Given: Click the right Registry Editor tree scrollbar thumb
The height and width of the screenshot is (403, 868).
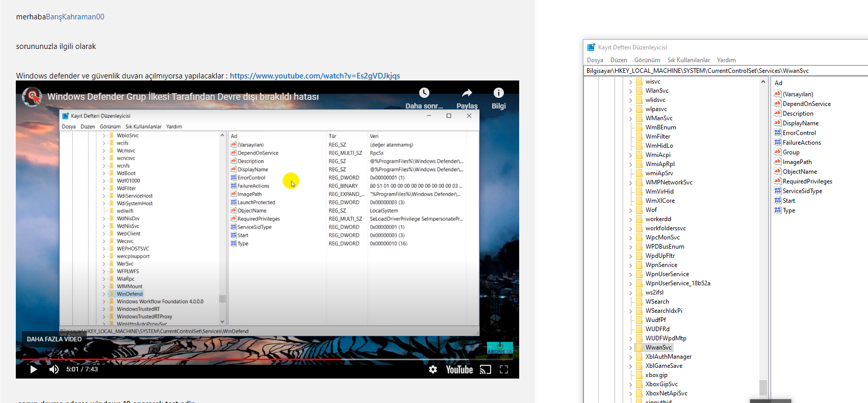Looking at the screenshot, I should (763, 388).
